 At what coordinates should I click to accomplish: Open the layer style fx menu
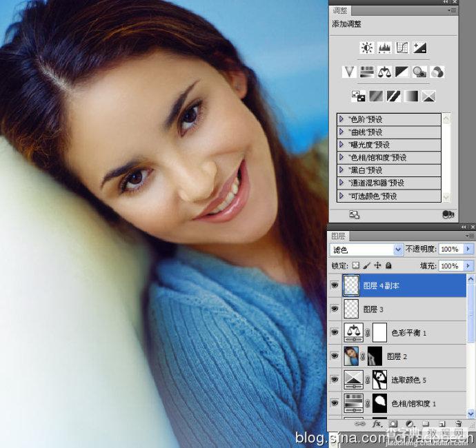pos(377,424)
